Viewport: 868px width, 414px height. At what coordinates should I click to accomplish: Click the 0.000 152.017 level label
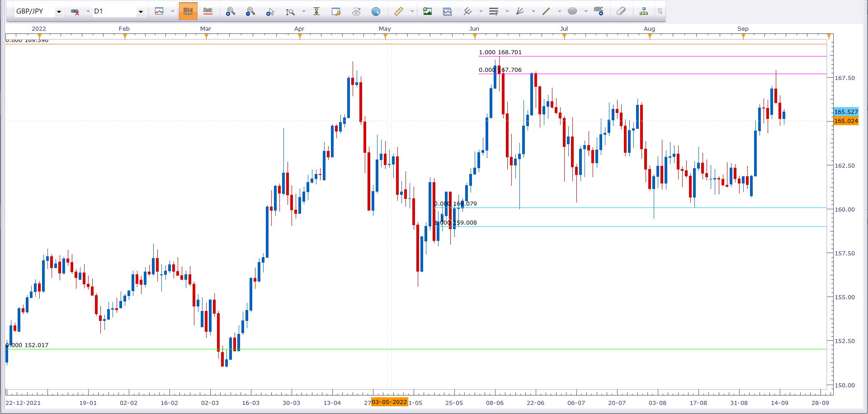click(x=27, y=345)
